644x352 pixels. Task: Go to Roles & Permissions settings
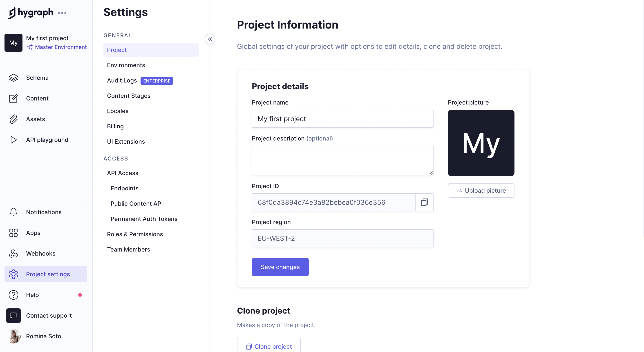coord(135,234)
